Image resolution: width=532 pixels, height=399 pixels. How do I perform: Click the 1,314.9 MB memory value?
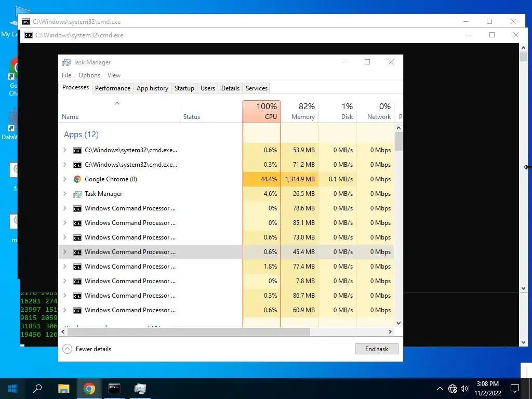(x=300, y=179)
